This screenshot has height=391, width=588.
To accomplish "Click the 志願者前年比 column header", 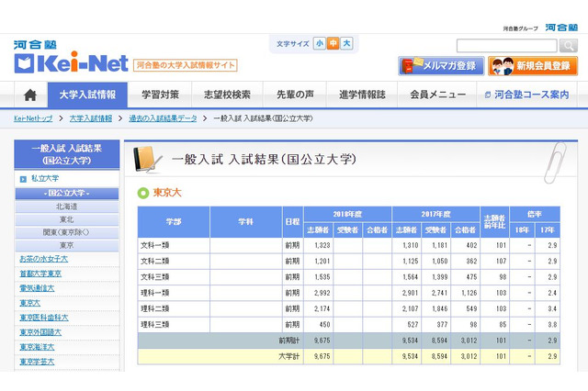I will pyautogui.click(x=494, y=222).
